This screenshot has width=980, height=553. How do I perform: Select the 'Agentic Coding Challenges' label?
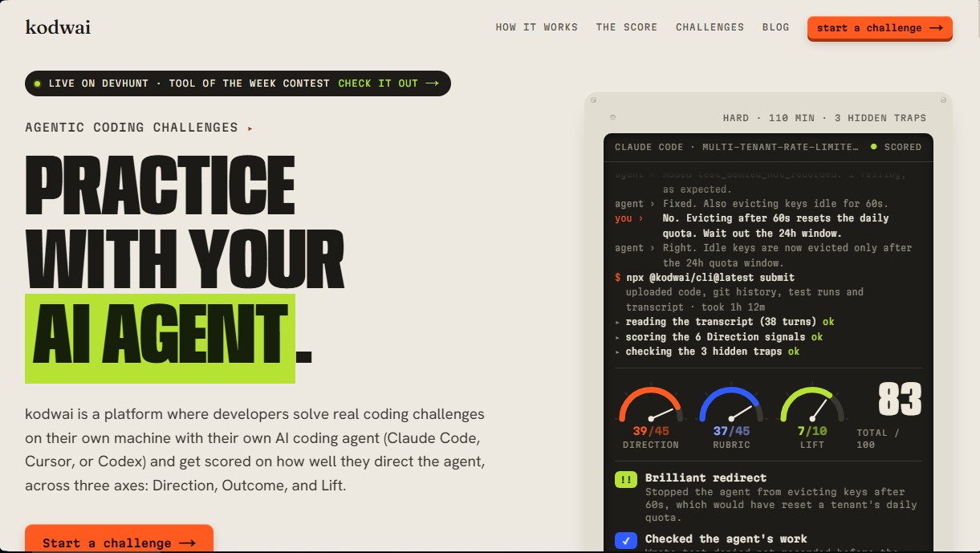pos(132,128)
